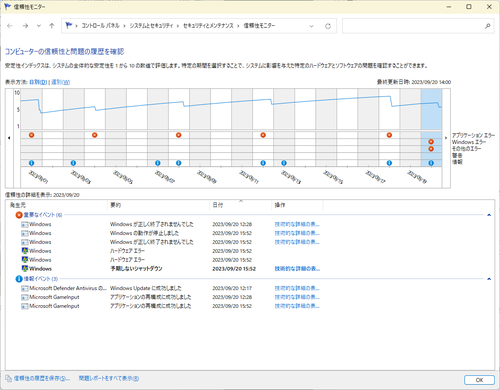
Task: Expand chevron after システムとセキュリティ breadcrumb
Action: tap(178, 26)
